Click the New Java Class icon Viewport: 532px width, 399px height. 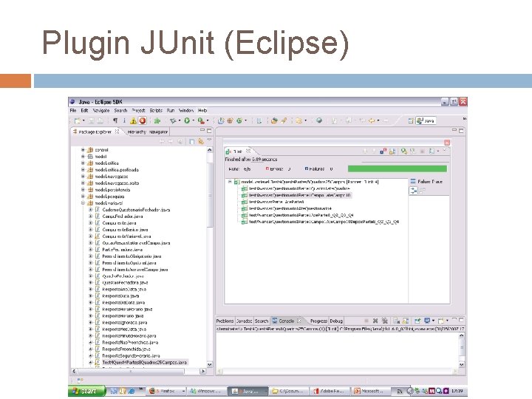(239, 120)
